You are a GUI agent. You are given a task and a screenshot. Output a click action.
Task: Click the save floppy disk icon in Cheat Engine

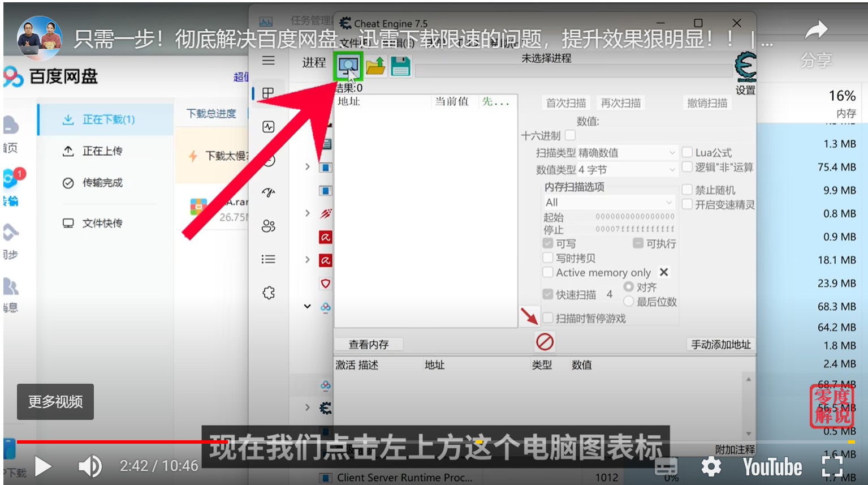click(400, 66)
